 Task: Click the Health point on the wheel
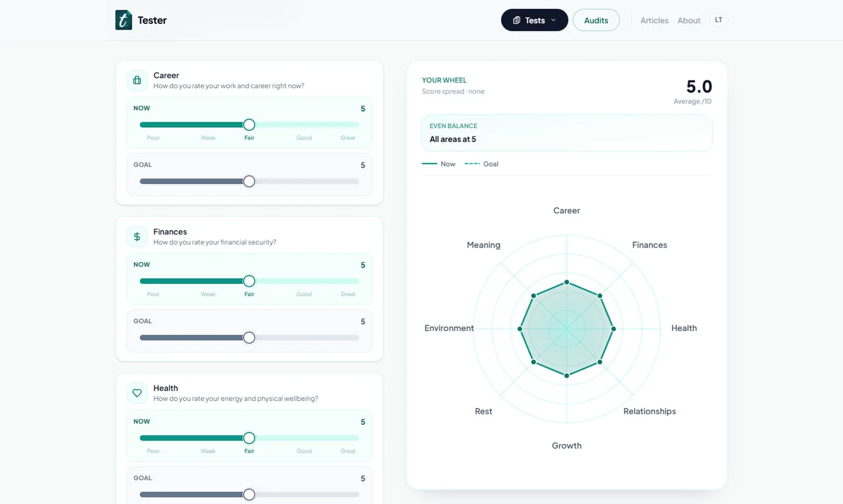[613, 329]
